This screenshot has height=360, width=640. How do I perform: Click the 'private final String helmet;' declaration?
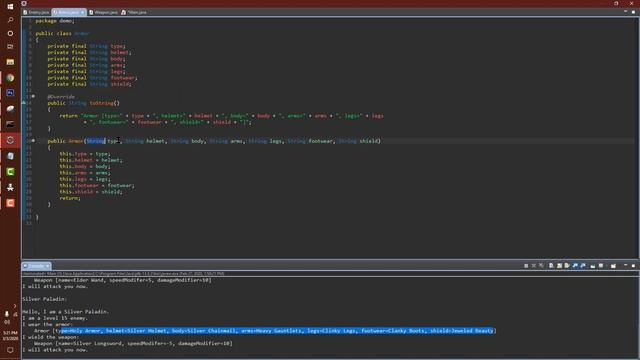(89, 52)
